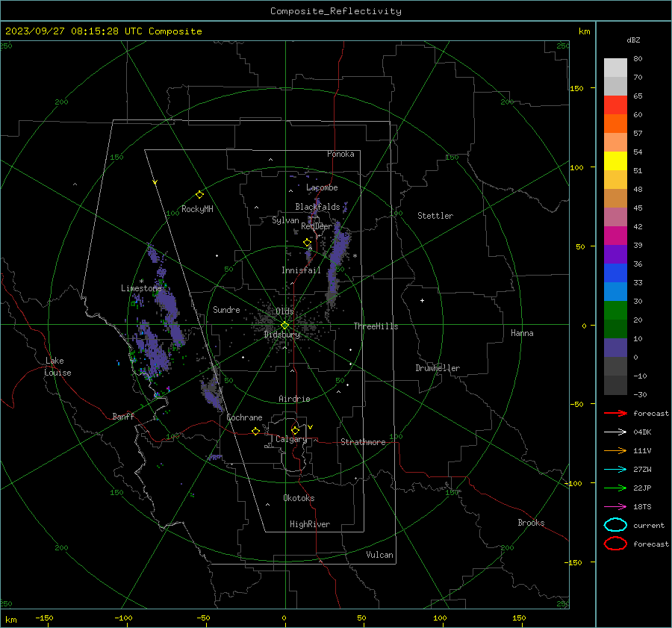Viewport: 672px width, 628px height.
Task: Select the slate-purple 0-10 dBZ swatch
Action: tap(615, 348)
